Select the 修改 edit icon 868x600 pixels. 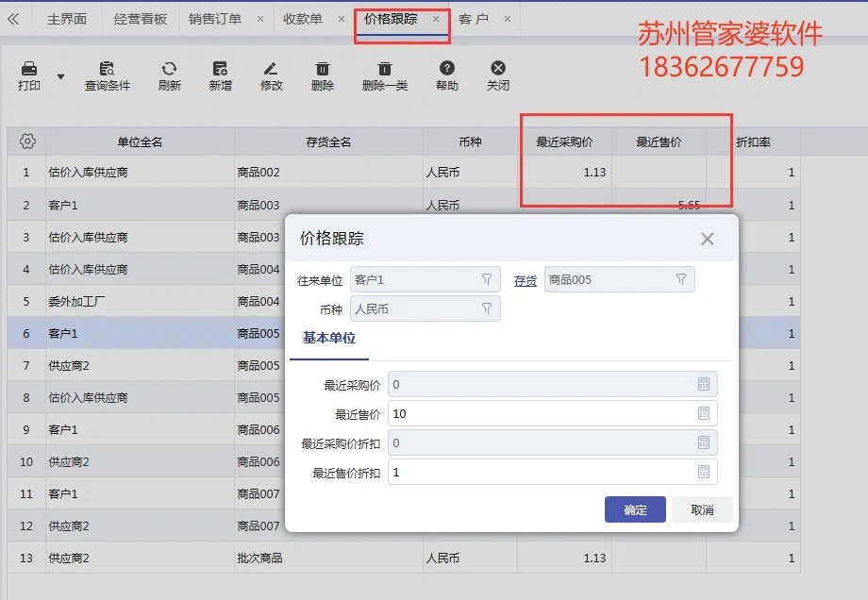(x=271, y=71)
